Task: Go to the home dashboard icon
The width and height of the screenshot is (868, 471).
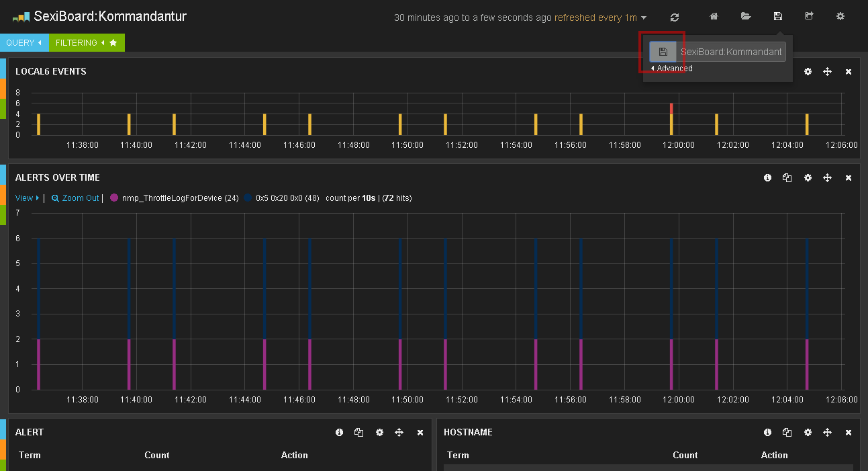Action: coord(714,16)
